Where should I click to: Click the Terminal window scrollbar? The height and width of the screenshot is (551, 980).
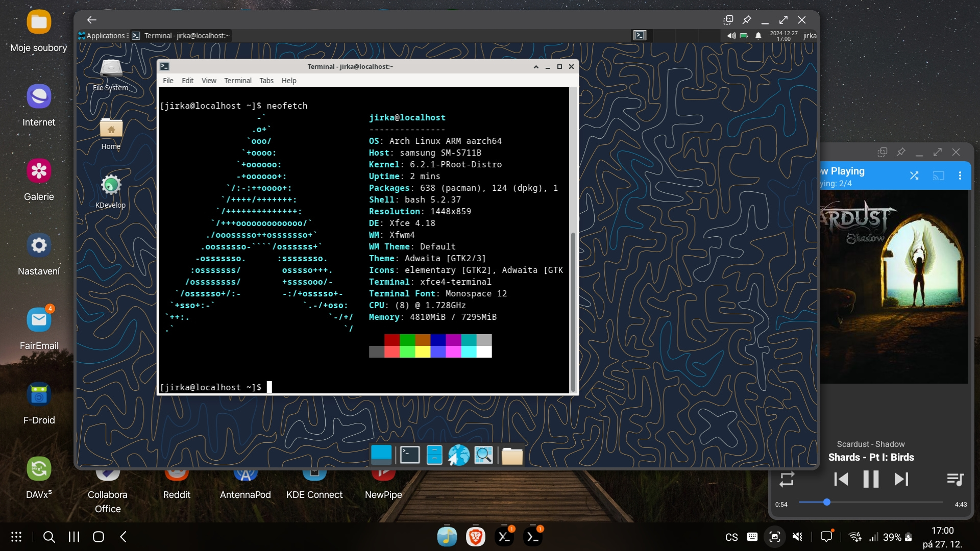pos(573,311)
